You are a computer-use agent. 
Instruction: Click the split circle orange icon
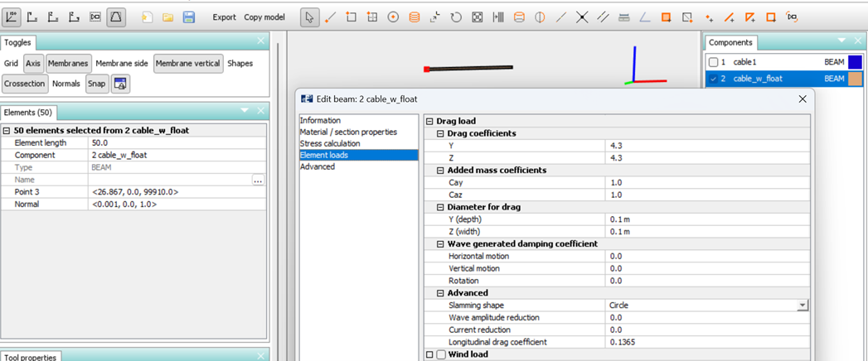click(540, 17)
